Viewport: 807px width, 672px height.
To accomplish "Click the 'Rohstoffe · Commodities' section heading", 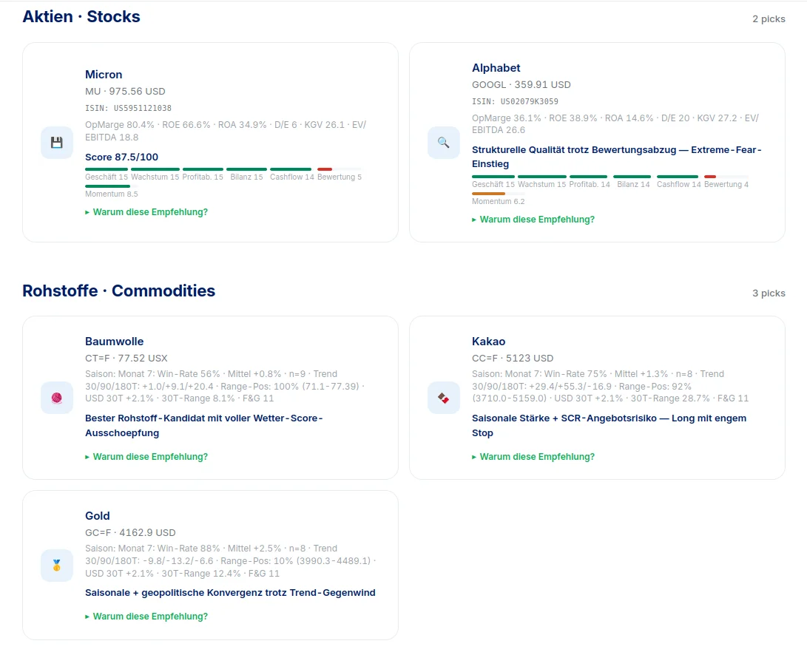I will pyautogui.click(x=119, y=291).
